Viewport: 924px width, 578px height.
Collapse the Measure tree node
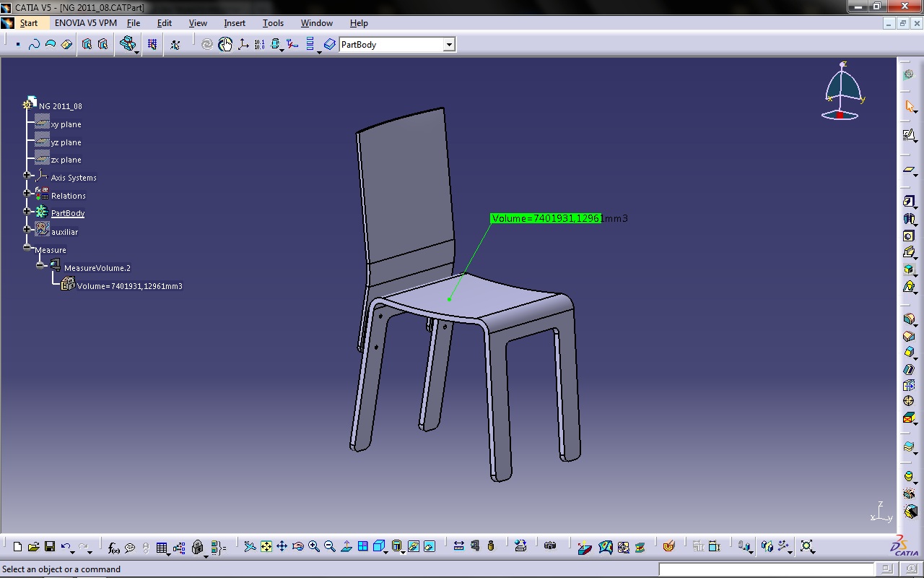click(x=27, y=247)
